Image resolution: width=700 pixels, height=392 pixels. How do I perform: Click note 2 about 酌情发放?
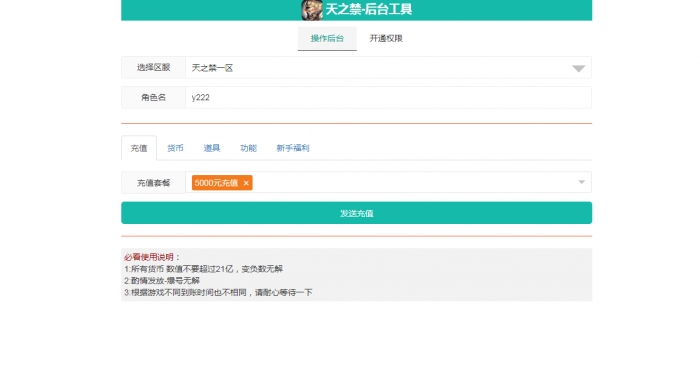tap(162, 280)
